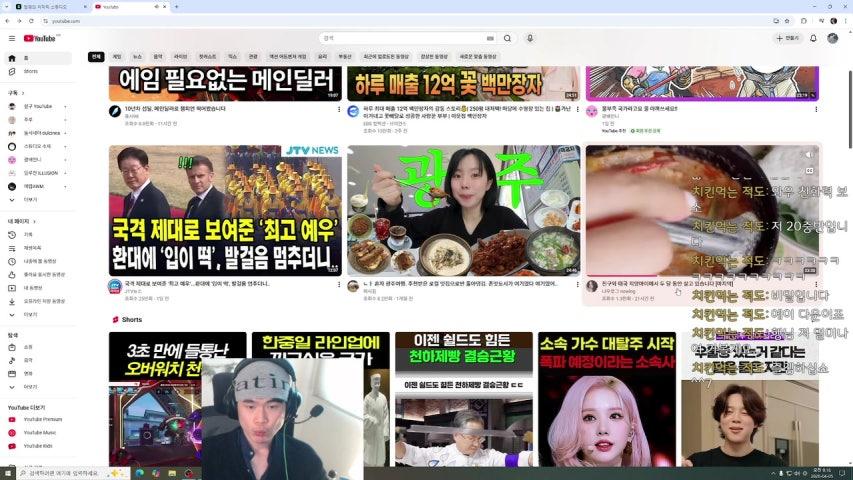
Task: Open more options for 광주 food video
Action: point(577,284)
